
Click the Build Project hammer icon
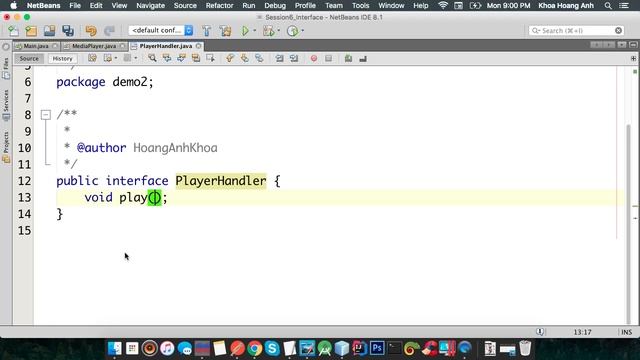207,31
